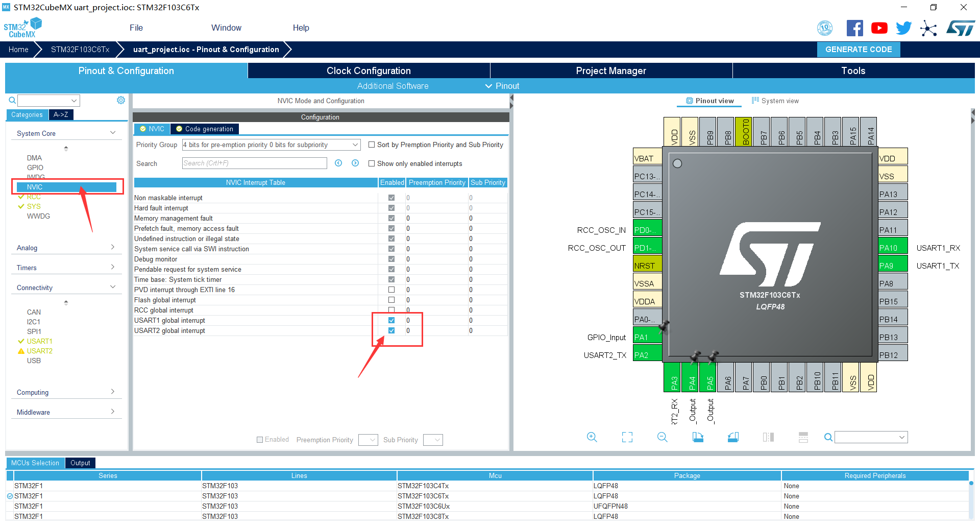
Task: Open the Window menu
Action: click(x=226, y=28)
